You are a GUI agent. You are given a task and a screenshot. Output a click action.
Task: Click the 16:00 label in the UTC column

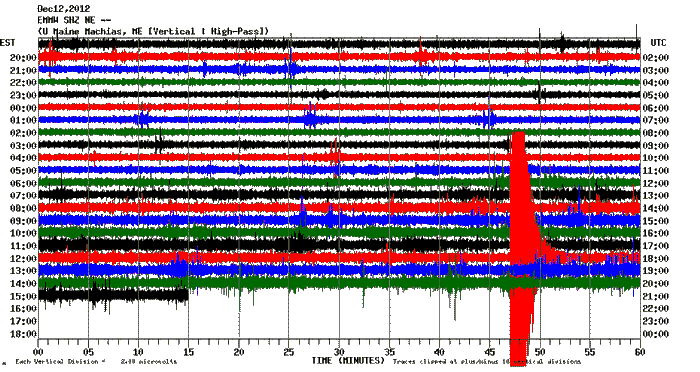[655, 233]
